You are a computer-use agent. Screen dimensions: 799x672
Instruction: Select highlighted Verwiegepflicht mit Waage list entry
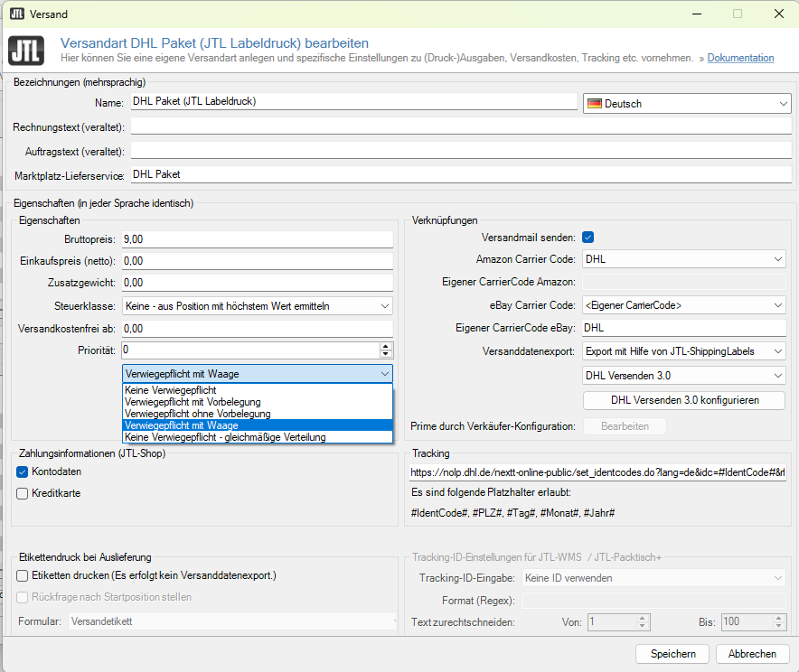pos(258,425)
